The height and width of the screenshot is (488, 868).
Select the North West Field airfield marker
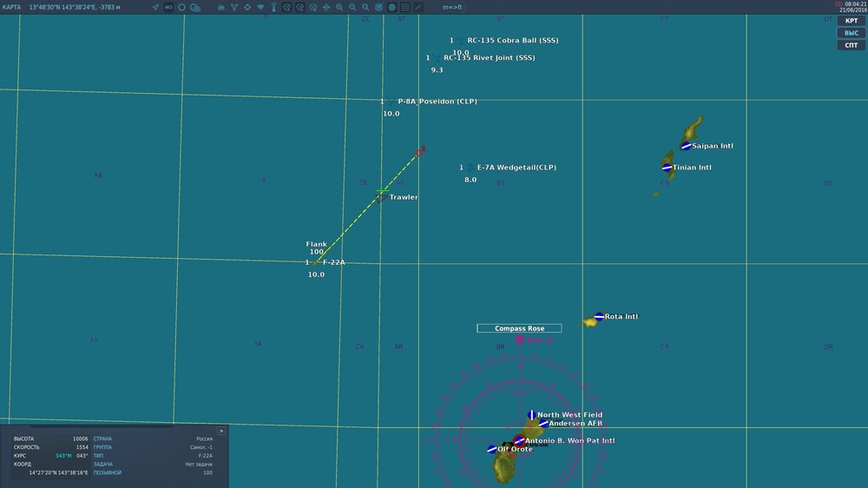[532, 414]
